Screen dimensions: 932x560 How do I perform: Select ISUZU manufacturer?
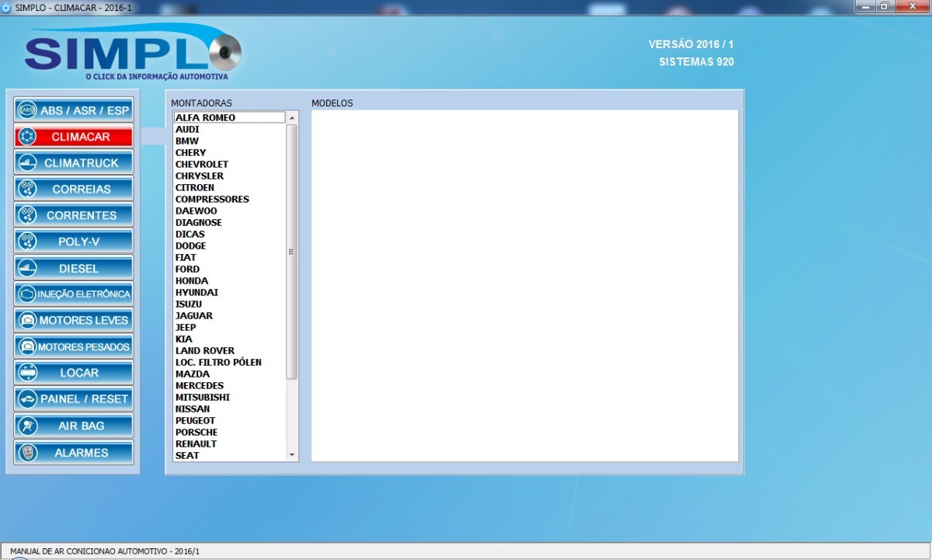click(229, 304)
